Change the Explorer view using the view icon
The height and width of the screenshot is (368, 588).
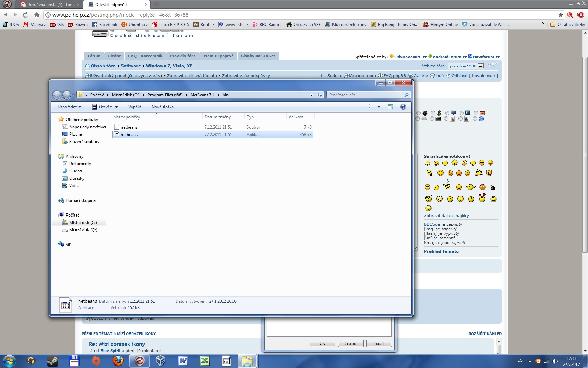(371, 107)
